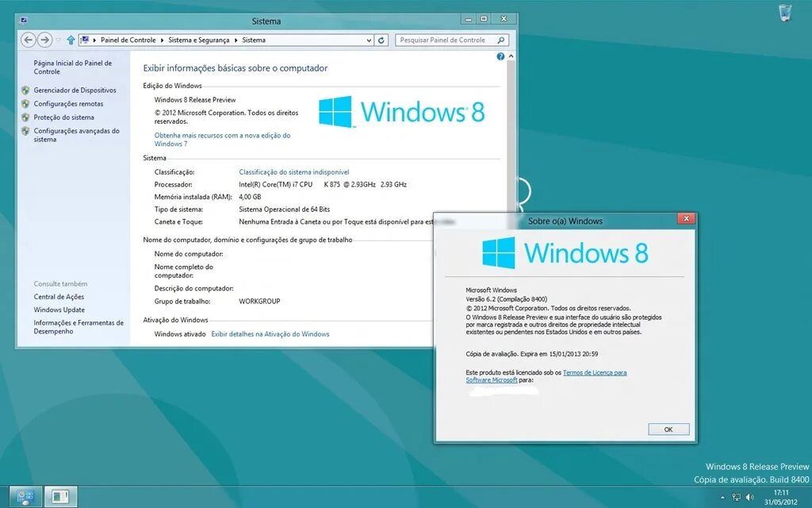Viewport: 812px width, 508px height.
Task: Click the Windows ativado status text
Action: click(x=180, y=334)
